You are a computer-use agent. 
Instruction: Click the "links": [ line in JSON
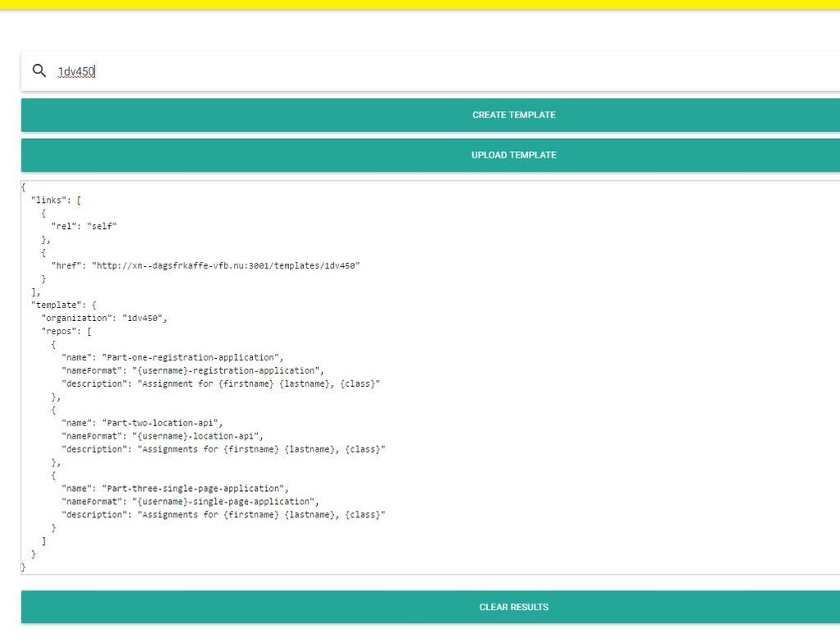tap(57, 200)
